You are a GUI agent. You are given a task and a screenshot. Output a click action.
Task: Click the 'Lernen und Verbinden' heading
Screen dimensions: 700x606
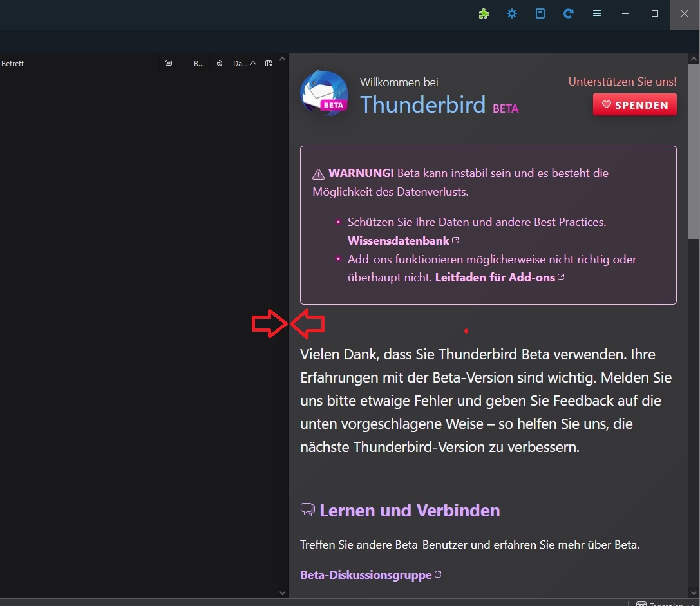pos(410,511)
